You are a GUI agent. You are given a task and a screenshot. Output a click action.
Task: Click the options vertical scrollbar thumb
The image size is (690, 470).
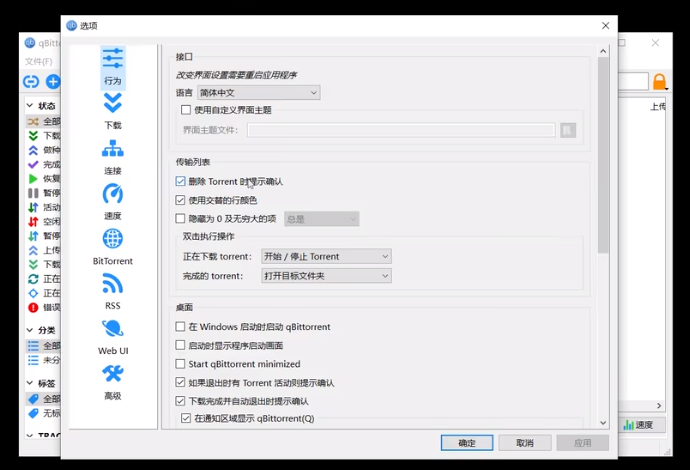tap(603, 155)
